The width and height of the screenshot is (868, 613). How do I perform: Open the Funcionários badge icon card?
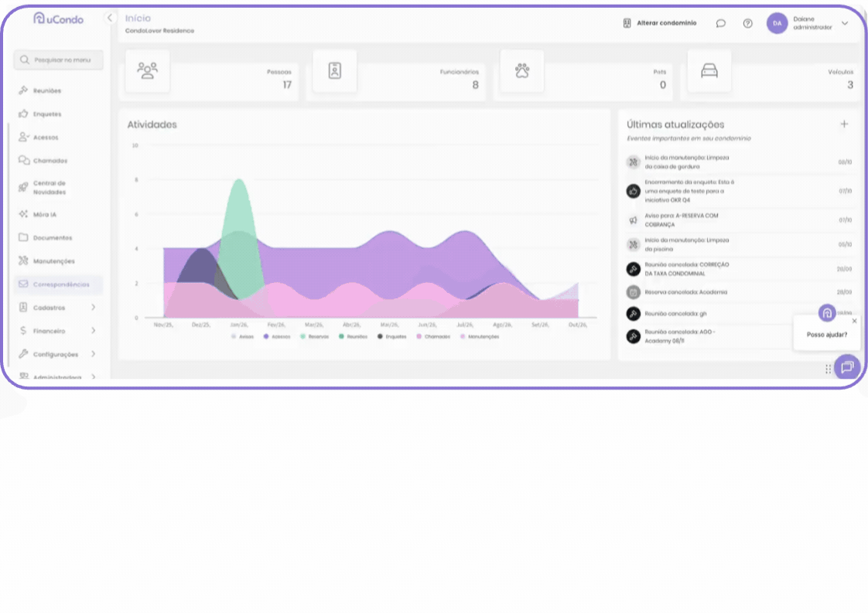coord(334,71)
